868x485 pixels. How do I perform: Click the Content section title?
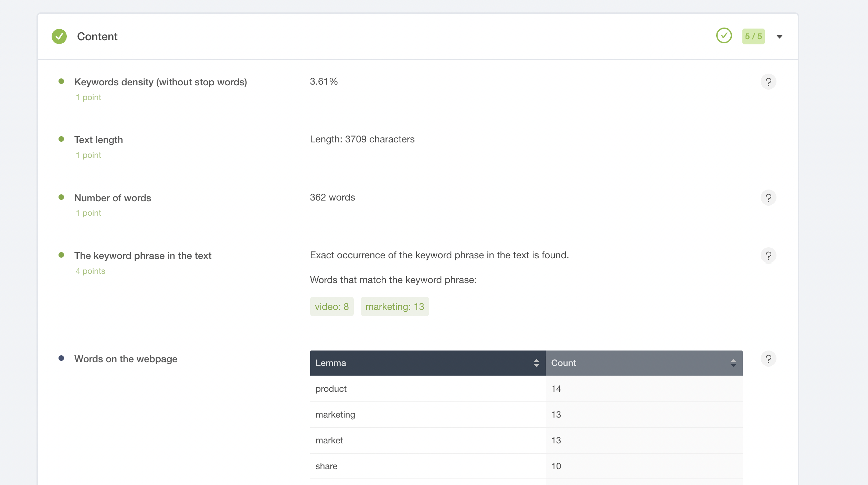pyautogui.click(x=97, y=36)
